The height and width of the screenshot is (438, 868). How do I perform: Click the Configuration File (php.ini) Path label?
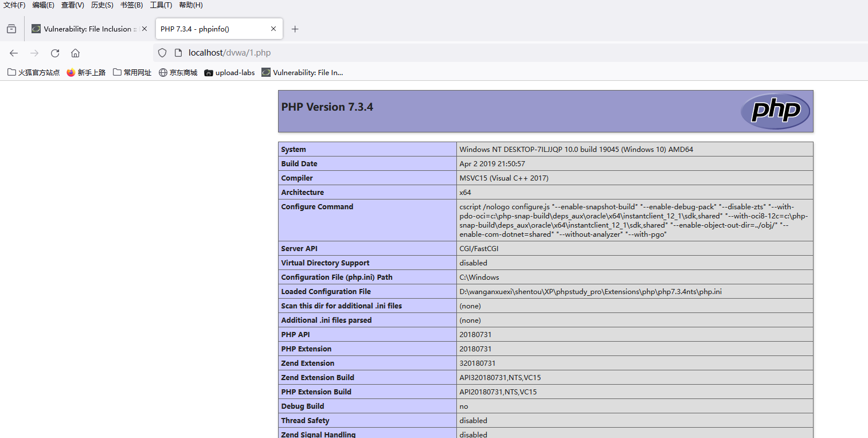[337, 277]
